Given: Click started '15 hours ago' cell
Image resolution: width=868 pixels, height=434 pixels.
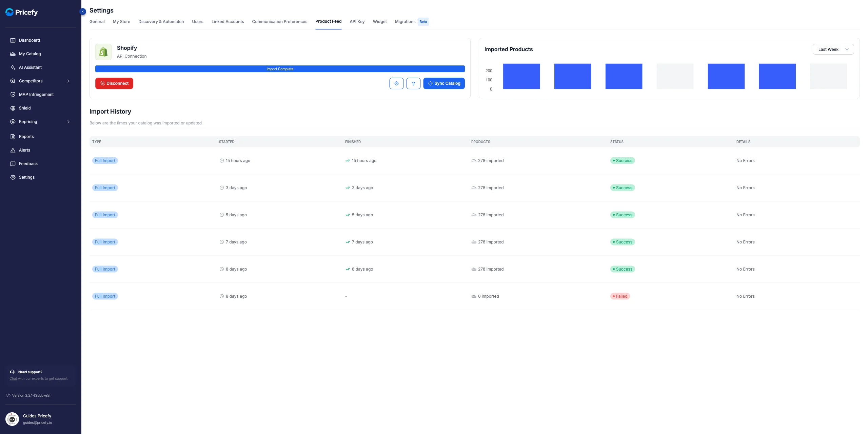Looking at the screenshot, I should [238, 161].
